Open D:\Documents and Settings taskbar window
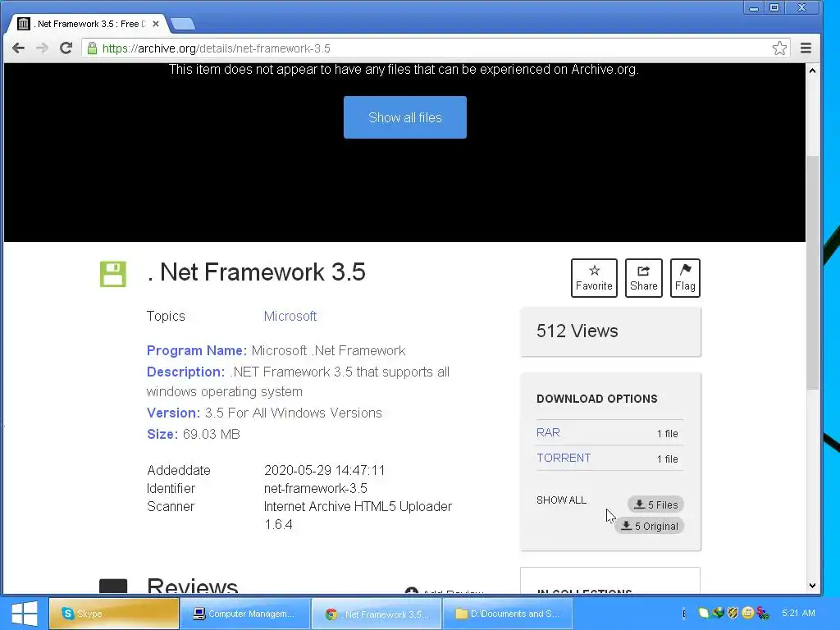This screenshot has width=840, height=630. click(507, 614)
